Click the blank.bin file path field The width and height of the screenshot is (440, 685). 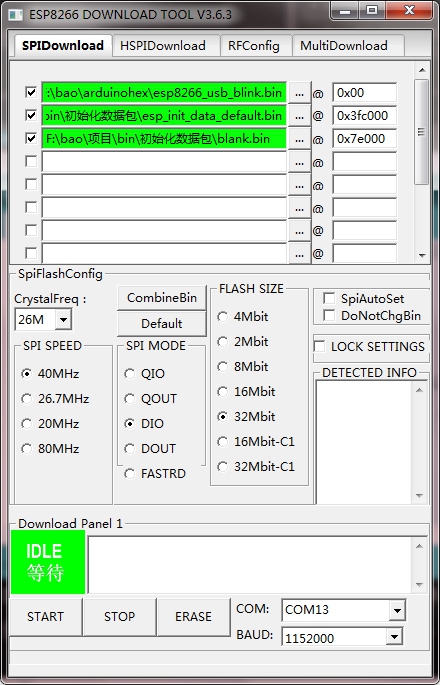tap(164, 139)
